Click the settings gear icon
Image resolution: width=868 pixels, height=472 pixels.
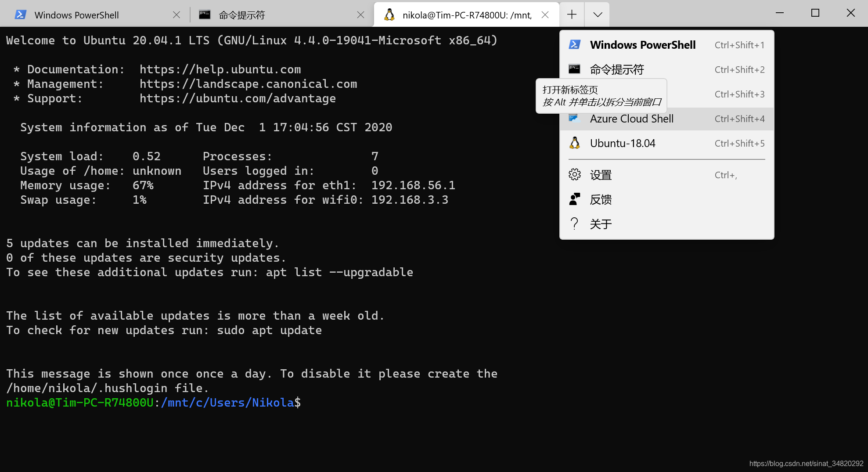point(574,175)
